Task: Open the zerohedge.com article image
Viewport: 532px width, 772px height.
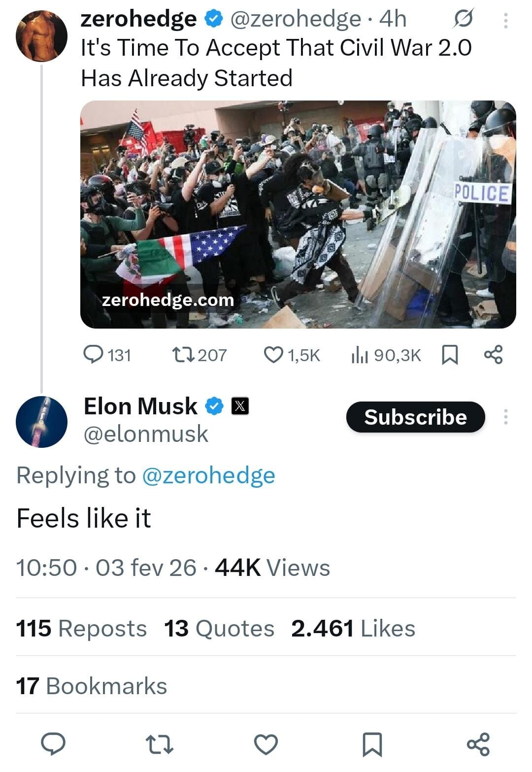Action: pos(298,214)
